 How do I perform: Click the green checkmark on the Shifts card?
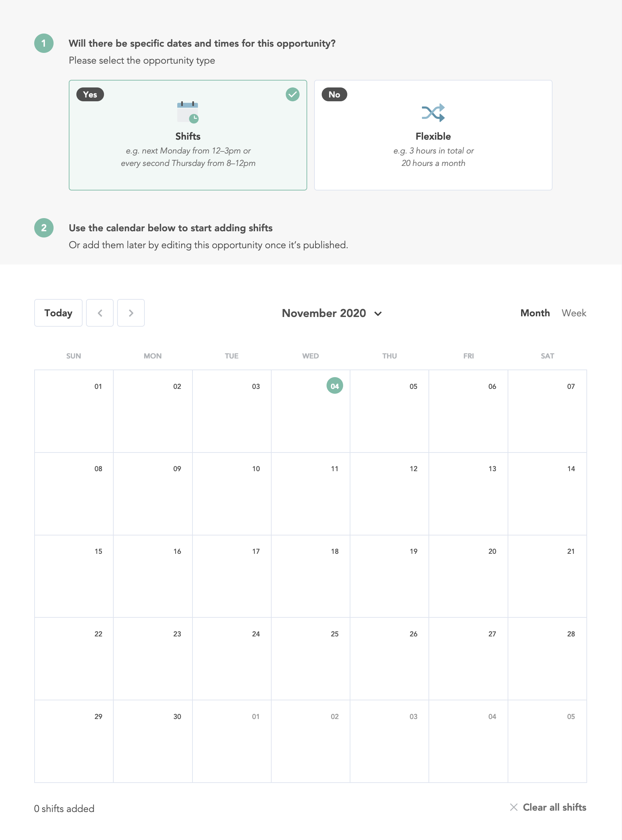pos(293,95)
